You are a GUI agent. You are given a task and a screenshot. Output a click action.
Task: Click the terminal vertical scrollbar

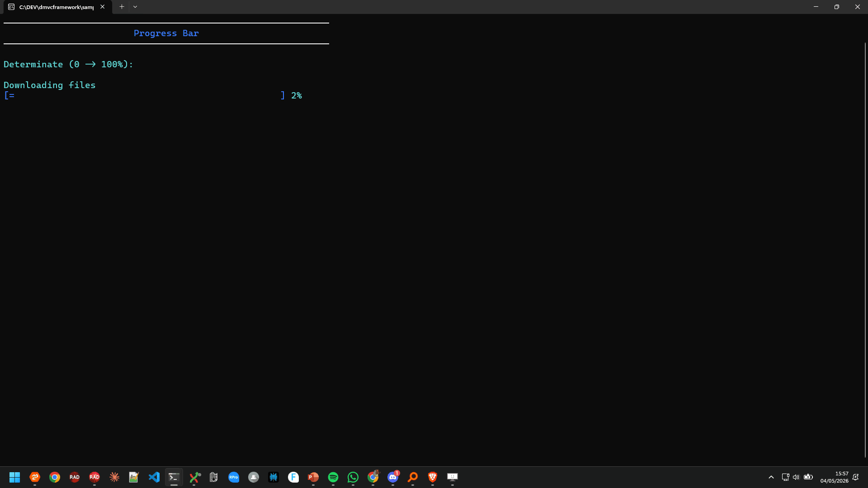click(865, 249)
